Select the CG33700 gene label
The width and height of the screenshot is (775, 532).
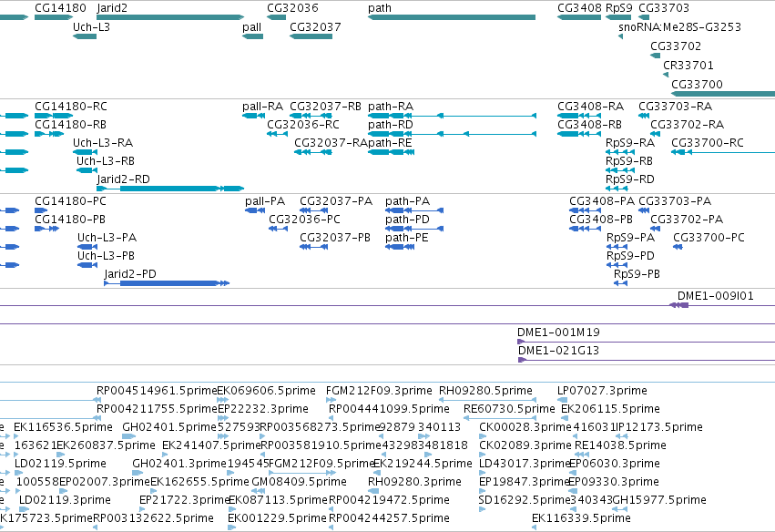pyautogui.click(x=697, y=85)
